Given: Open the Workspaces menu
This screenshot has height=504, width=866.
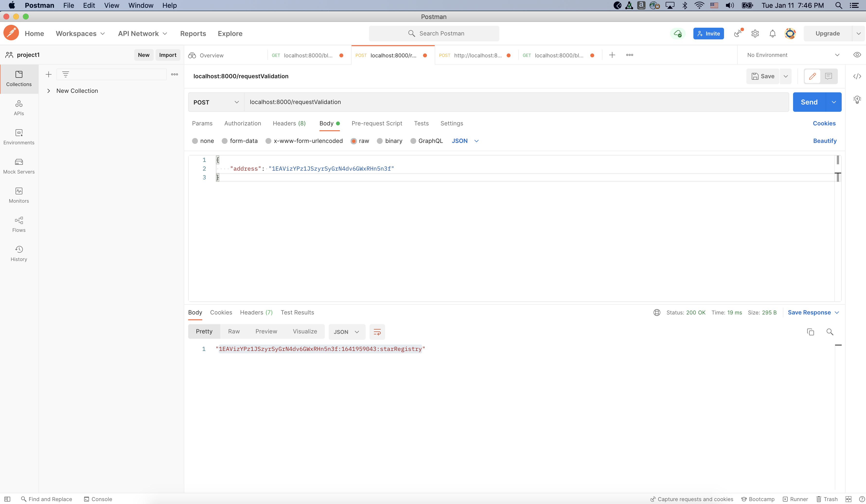Looking at the screenshot, I should 80,34.
